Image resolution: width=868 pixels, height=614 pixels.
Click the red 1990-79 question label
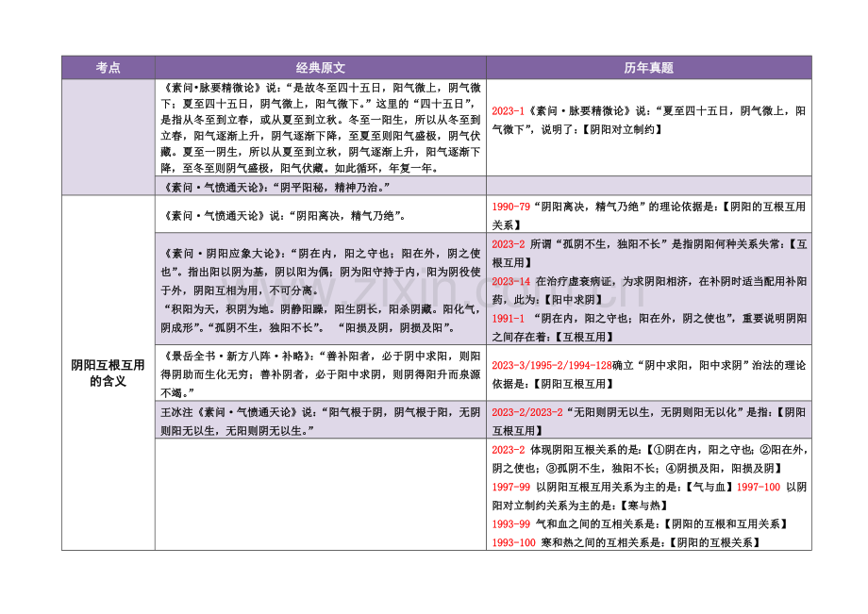tap(511, 207)
